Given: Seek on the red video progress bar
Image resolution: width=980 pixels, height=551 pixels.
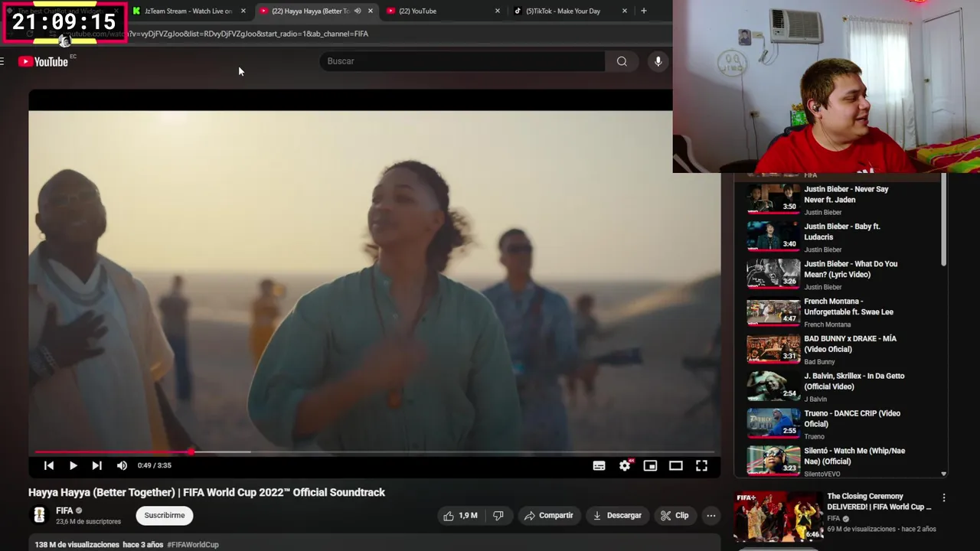Looking at the screenshot, I should click(374, 452).
